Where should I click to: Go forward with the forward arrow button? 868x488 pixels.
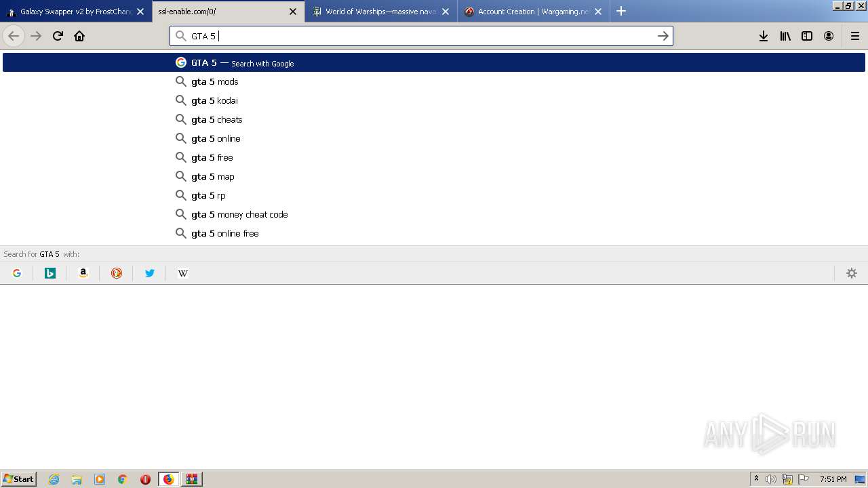(x=36, y=36)
